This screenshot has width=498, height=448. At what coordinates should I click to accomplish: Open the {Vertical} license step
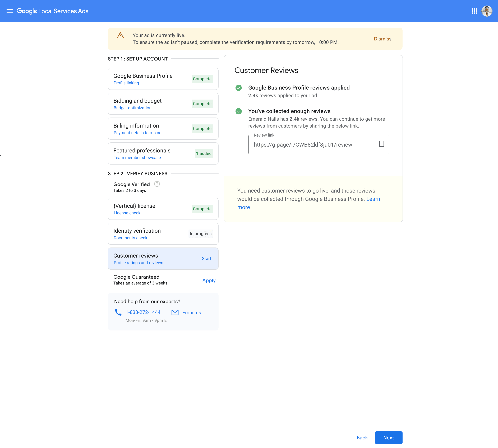(163, 209)
